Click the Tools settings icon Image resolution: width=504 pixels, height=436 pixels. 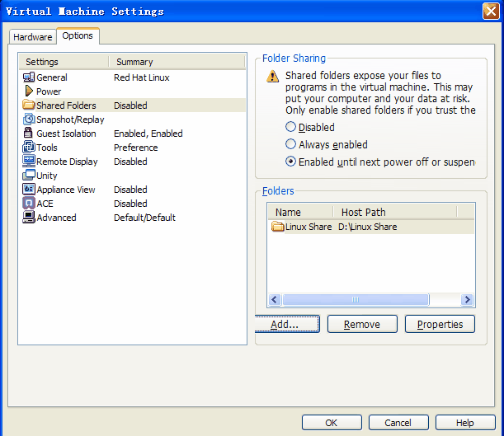pos(29,148)
